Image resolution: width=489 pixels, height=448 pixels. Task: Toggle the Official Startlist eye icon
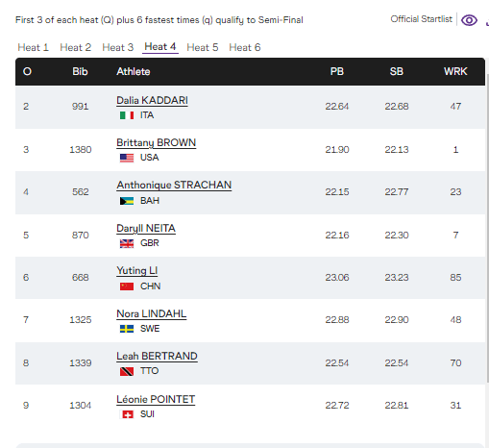pos(469,20)
